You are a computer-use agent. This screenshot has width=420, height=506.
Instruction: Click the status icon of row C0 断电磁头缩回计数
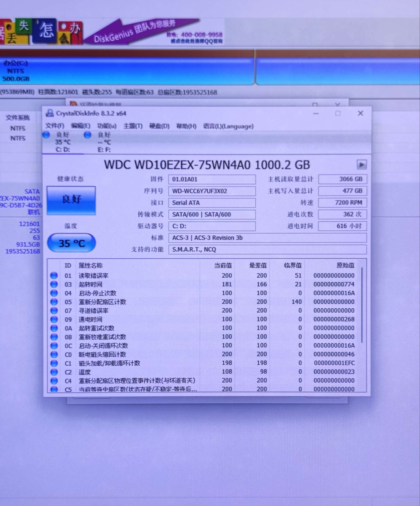pyautogui.click(x=54, y=354)
